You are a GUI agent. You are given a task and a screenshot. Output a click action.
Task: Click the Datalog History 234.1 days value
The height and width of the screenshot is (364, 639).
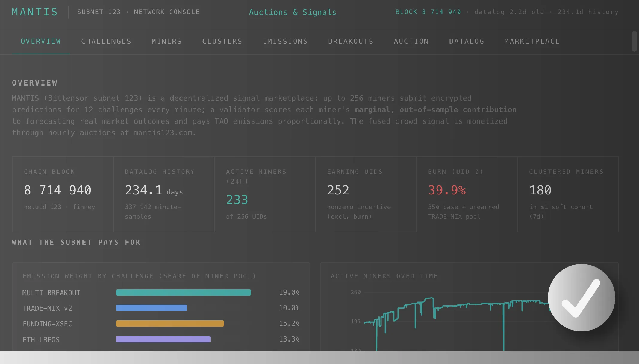154,190
